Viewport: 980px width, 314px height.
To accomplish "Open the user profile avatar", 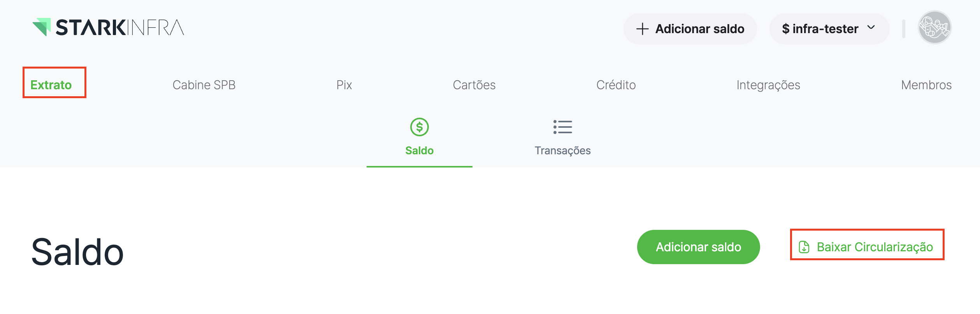I will coord(934,28).
